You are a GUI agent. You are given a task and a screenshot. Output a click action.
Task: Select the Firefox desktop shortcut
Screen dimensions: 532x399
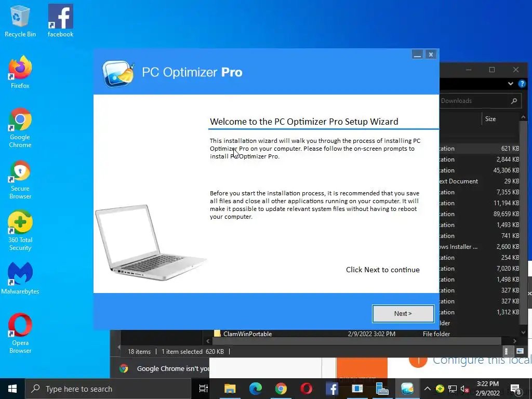[x=20, y=73]
